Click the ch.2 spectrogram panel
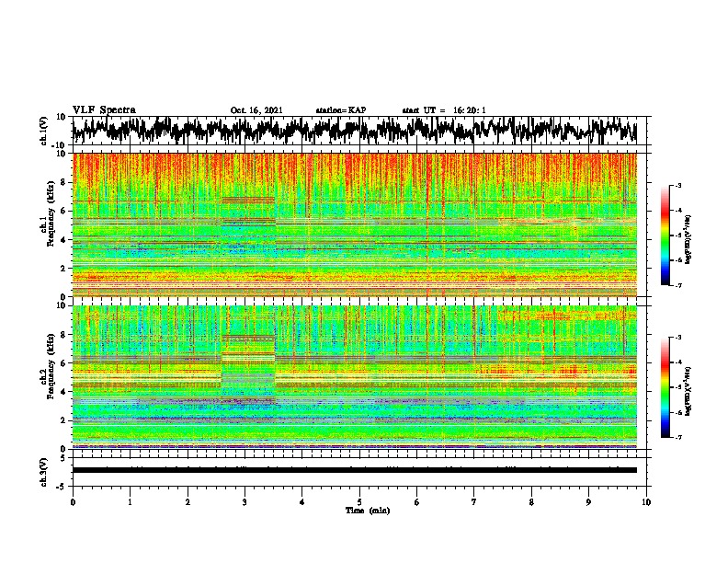728x563 pixels. click(x=354, y=377)
